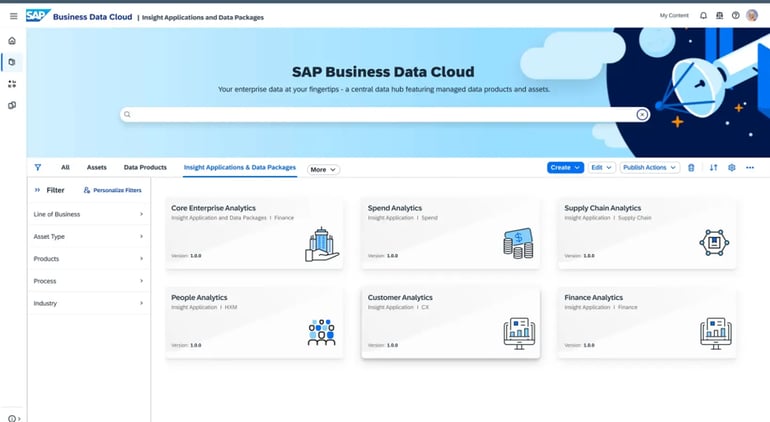
Task: Click the Business Data Cloud header title
Action: point(92,17)
